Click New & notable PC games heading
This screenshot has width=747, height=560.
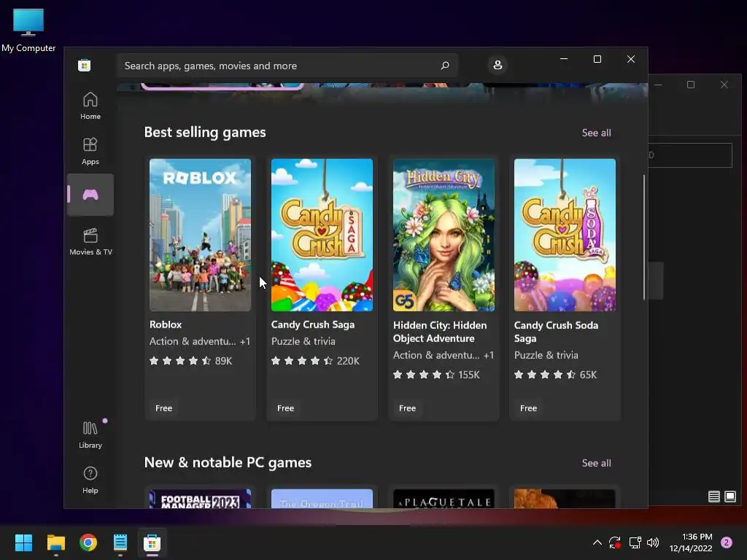coord(228,462)
